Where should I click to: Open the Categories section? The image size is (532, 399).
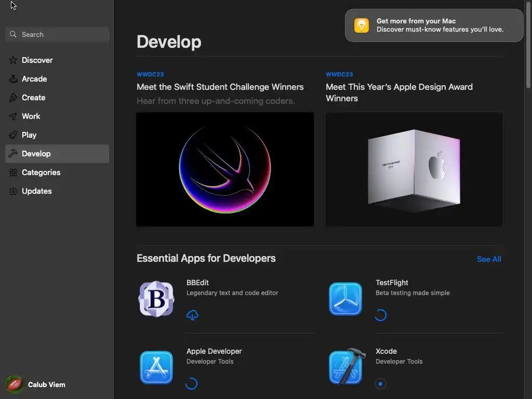57,172
